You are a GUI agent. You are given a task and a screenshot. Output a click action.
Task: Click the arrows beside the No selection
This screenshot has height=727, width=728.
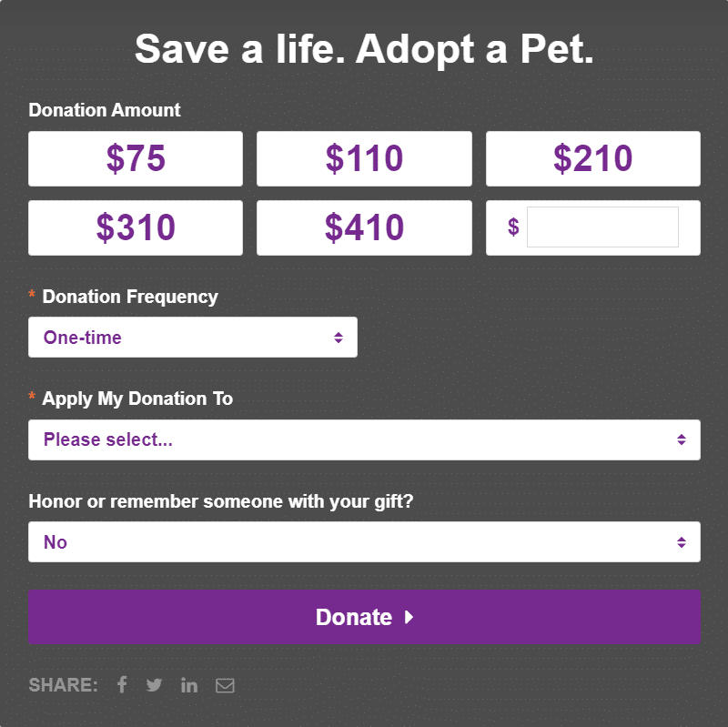pos(682,542)
